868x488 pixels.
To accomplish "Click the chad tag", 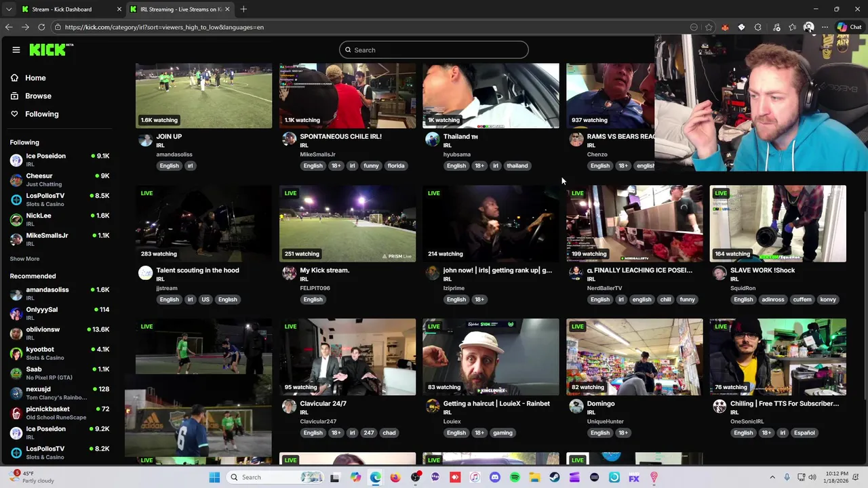I will coord(389,433).
